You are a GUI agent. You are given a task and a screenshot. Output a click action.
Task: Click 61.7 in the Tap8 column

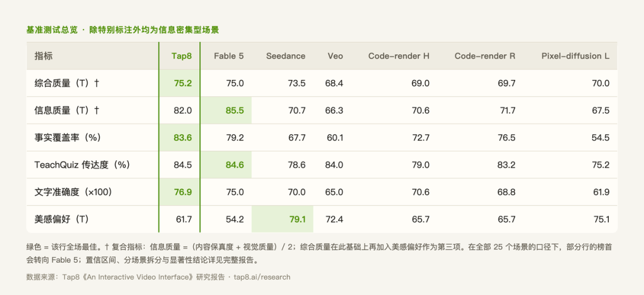click(x=184, y=219)
